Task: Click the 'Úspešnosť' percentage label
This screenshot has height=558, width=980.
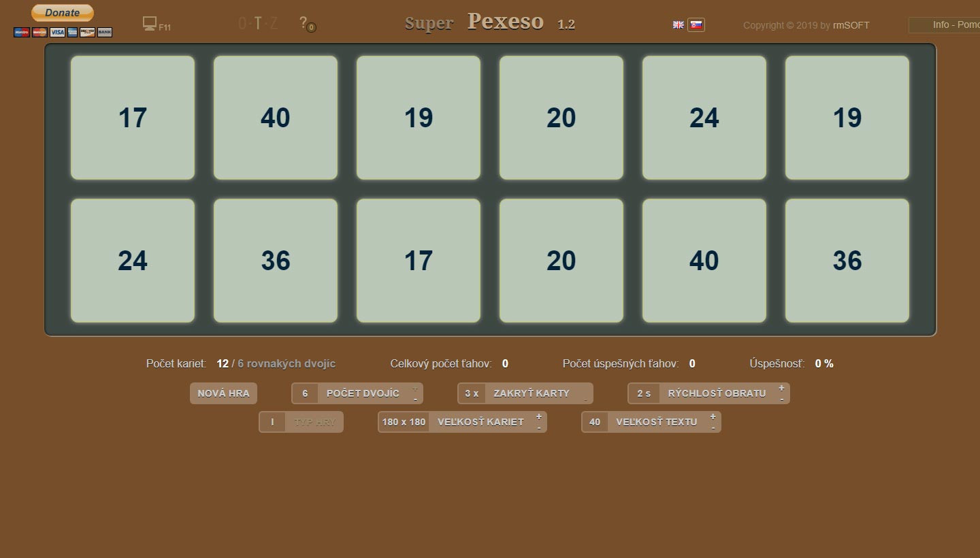Action: pyautogui.click(x=777, y=364)
